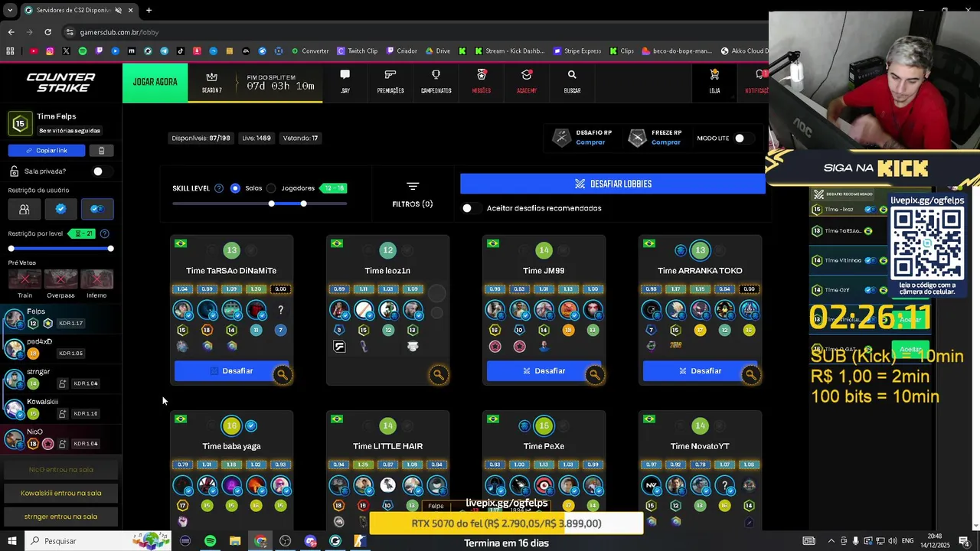Open Time baba yaga lobby card title
980x551 pixels.
tap(231, 446)
